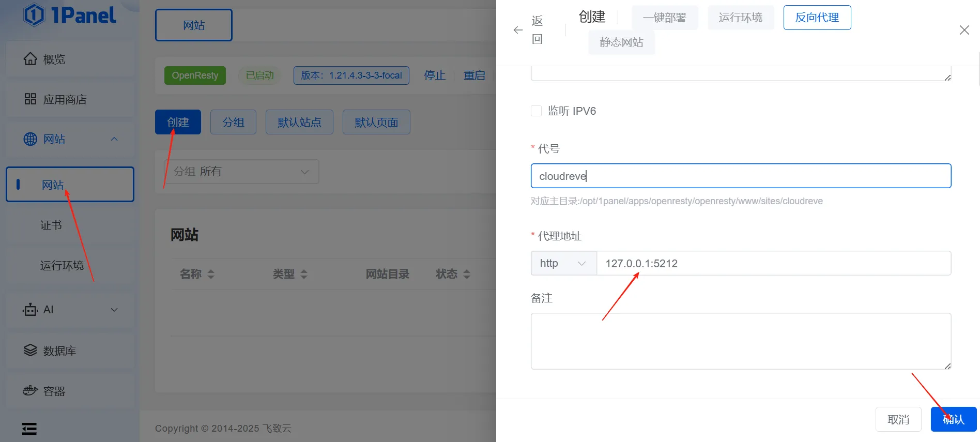Click the 数据库 database stack icon

[30, 350]
